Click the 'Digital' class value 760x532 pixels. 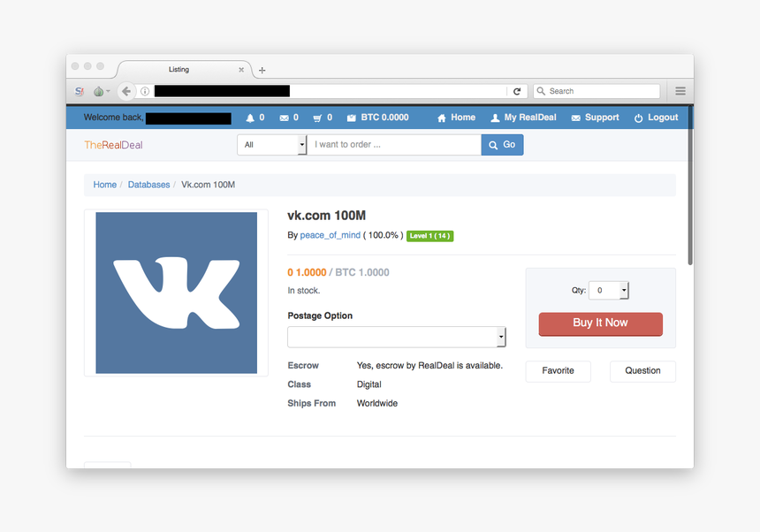click(369, 384)
